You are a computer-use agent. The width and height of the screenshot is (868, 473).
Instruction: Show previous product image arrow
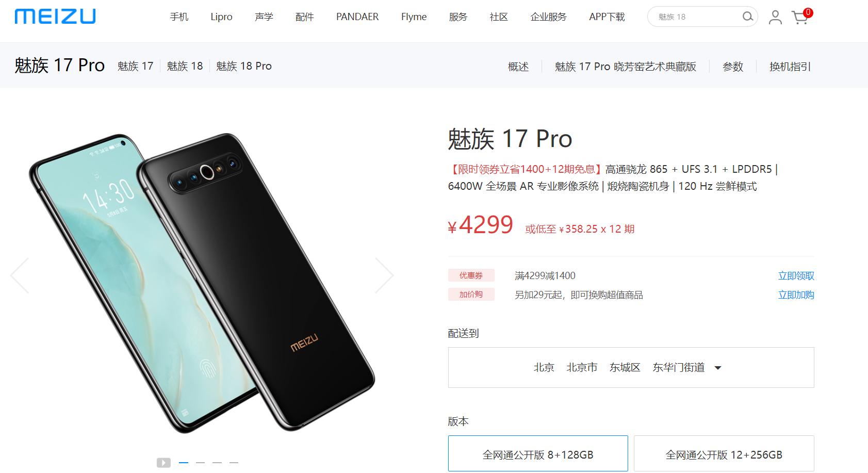pos(20,275)
